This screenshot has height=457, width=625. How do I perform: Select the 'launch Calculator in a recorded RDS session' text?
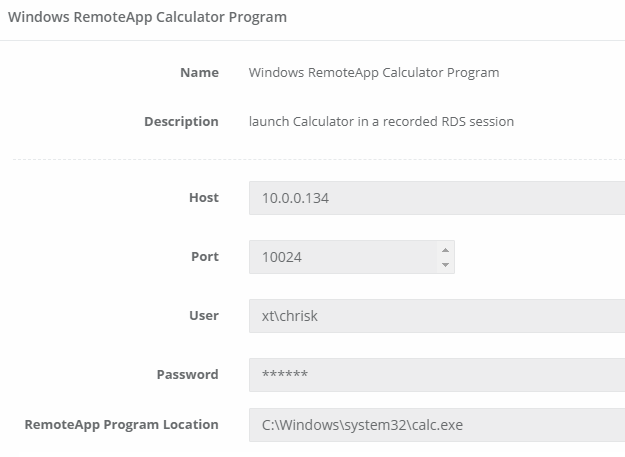(381, 122)
